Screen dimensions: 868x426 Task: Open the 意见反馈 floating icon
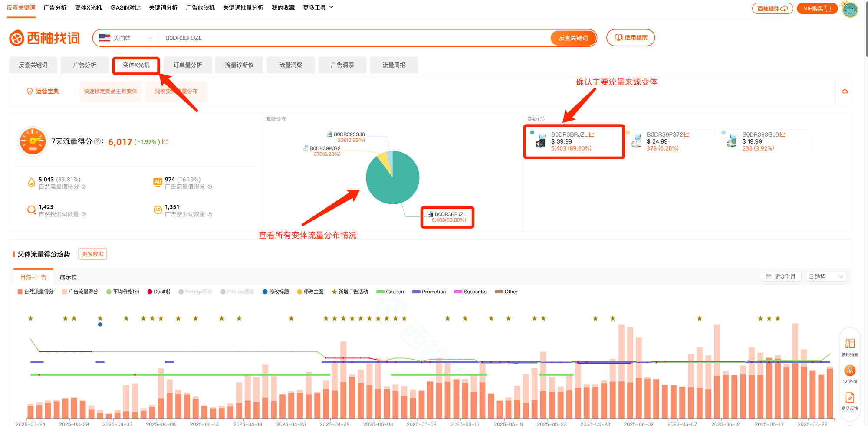point(850,401)
